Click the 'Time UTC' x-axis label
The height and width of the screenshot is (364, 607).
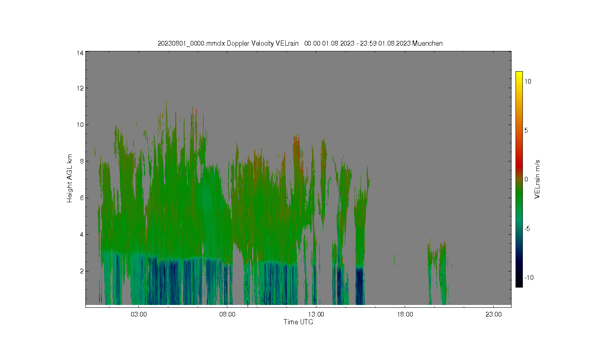click(x=298, y=322)
